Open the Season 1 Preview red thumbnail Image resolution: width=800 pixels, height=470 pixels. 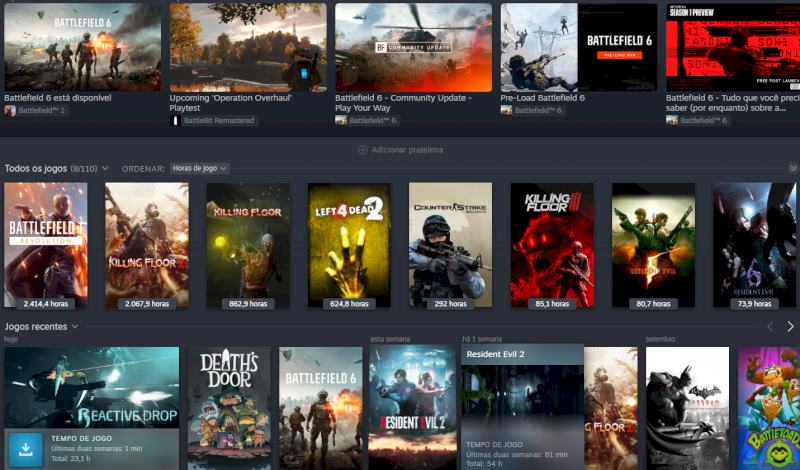coord(733,47)
